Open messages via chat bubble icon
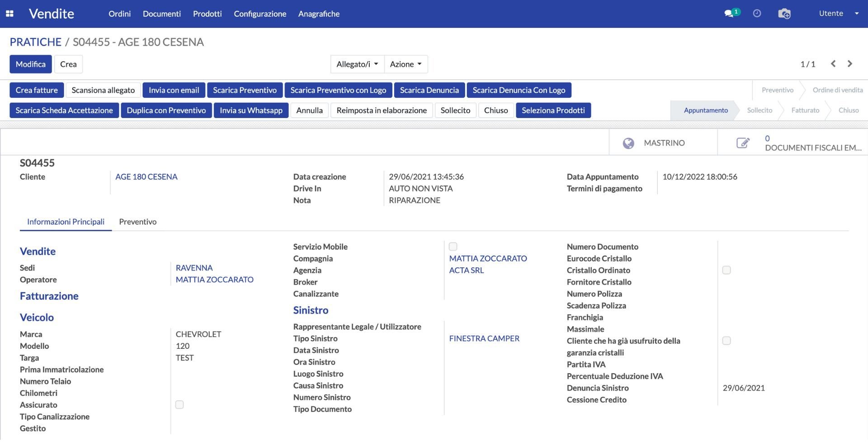Image resolution: width=868 pixels, height=447 pixels. click(728, 14)
